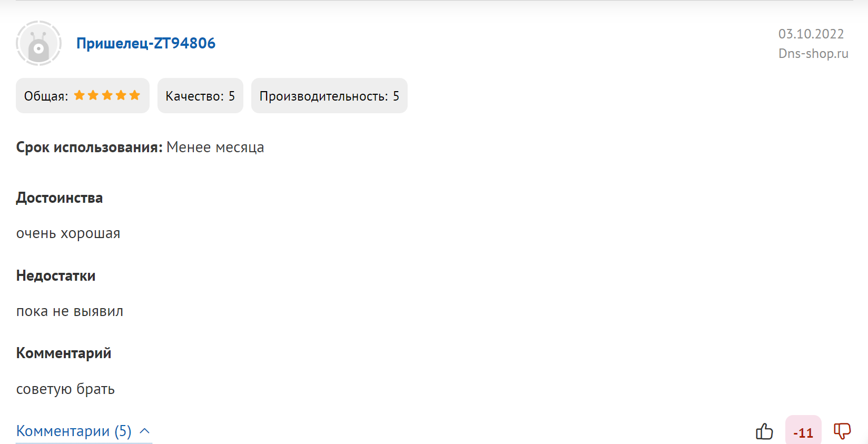Click the thumbs up like icon
The image size is (868, 444).
tap(764, 431)
